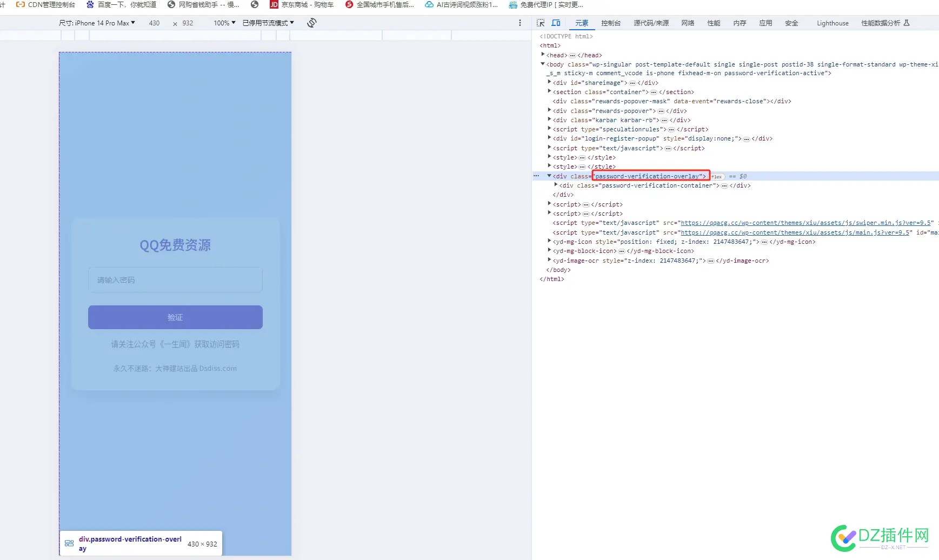The height and width of the screenshot is (560, 939).
Task: Click the inspect element picker icon
Action: [541, 23]
